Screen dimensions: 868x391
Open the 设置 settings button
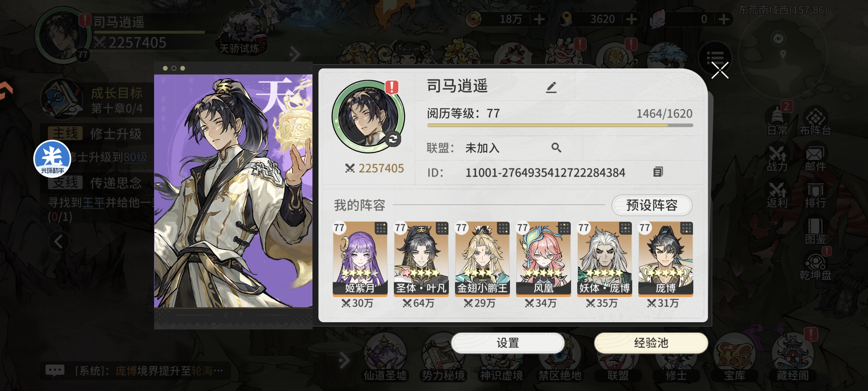[508, 343]
